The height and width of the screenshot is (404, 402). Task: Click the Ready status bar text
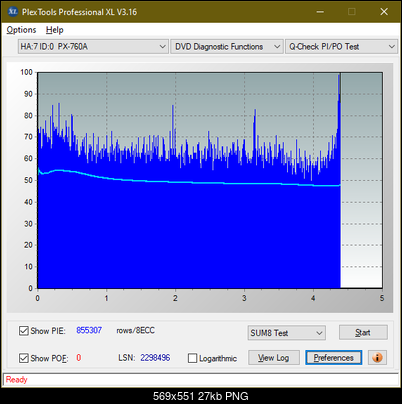pyautogui.click(x=16, y=379)
